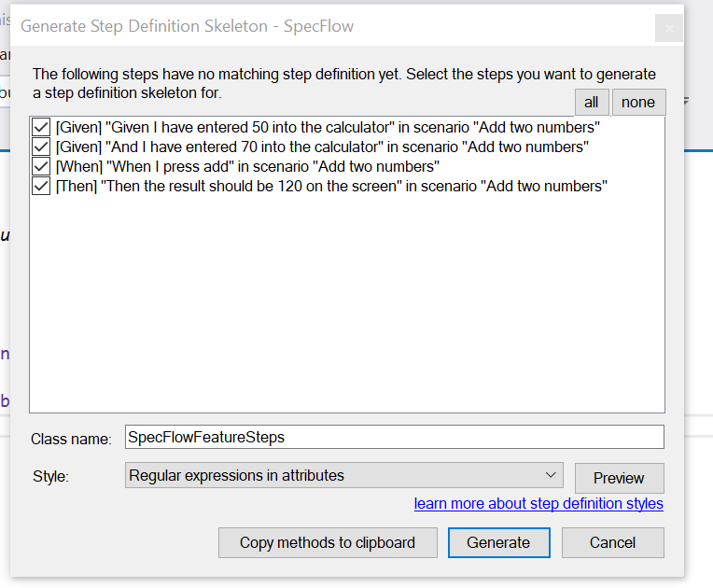Cancel the skeleton generation dialog
The image size is (713, 588).
coord(612,542)
